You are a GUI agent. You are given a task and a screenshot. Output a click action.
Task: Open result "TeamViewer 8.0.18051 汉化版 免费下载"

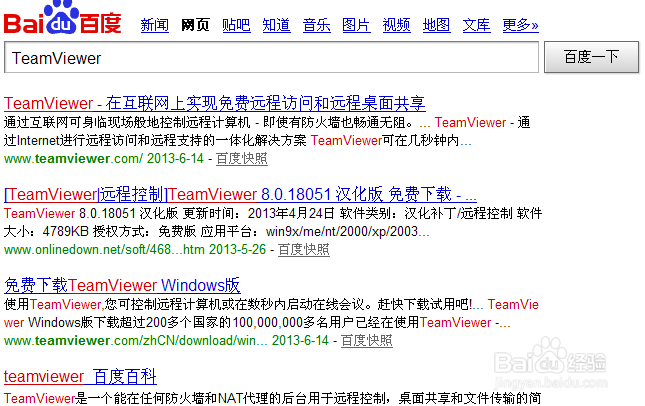240,194
